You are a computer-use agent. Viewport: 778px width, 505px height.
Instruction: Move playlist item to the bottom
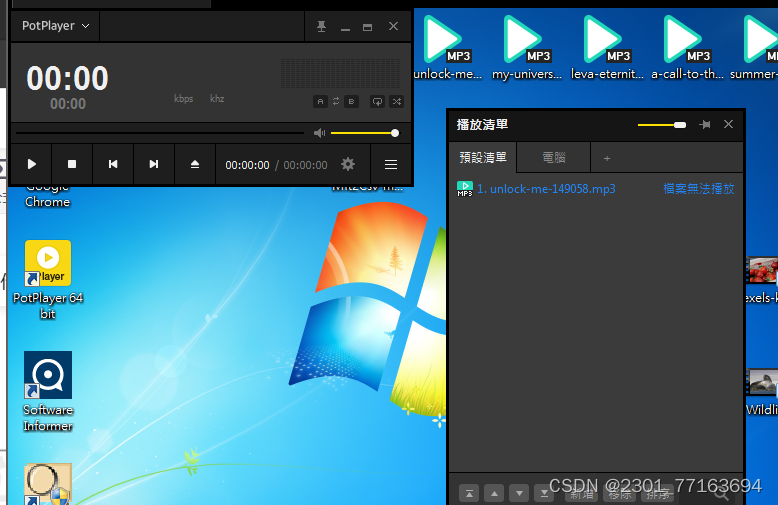(x=544, y=494)
